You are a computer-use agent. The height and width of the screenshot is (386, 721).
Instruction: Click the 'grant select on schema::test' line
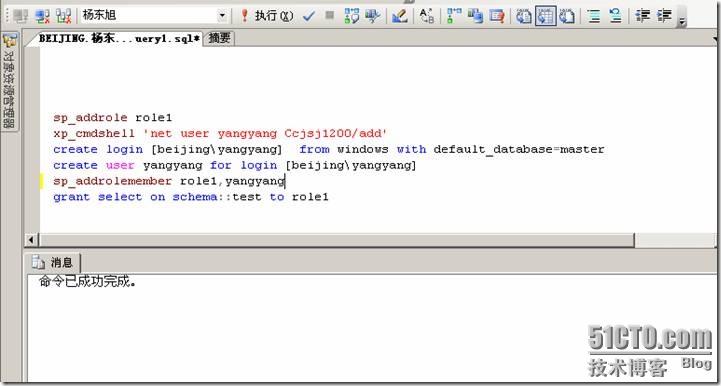point(191,197)
